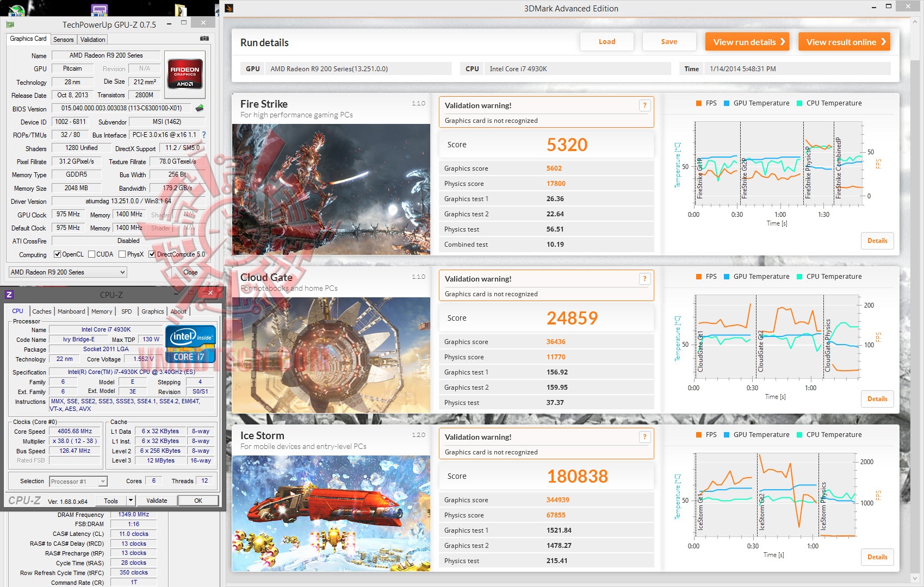Click the Ice Storm benchmark thumbnail
The width and height of the screenshot is (924, 587).
point(331,513)
